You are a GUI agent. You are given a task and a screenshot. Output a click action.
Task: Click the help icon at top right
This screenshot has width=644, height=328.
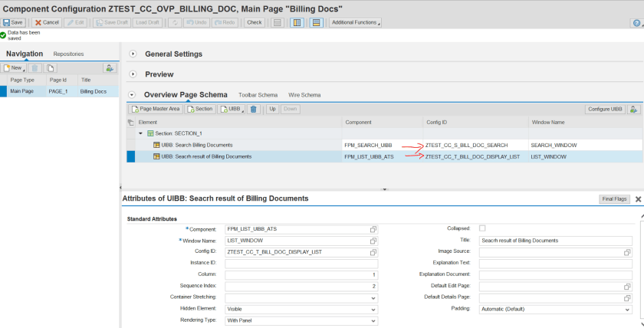(x=636, y=23)
